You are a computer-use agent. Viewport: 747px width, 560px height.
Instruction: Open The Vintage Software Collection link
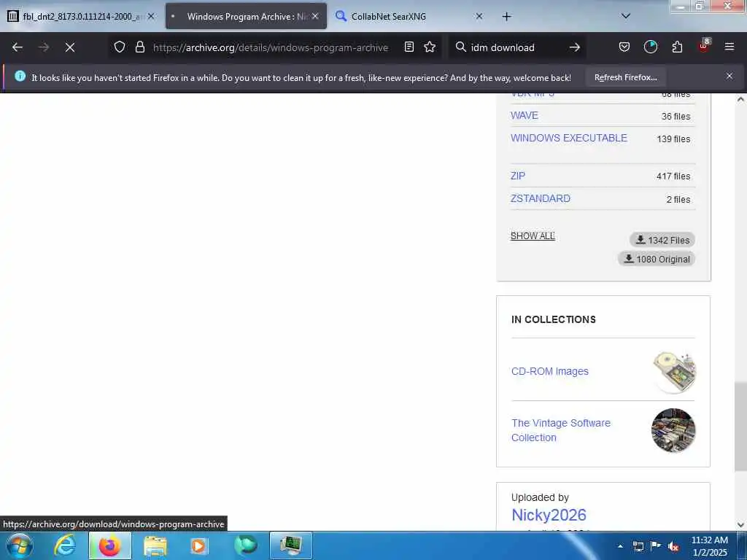click(561, 430)
